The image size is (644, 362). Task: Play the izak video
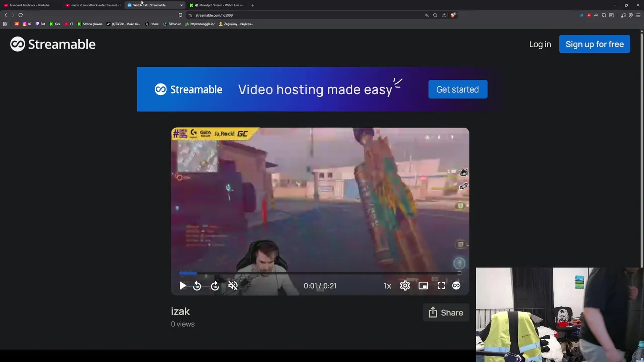point(183,286)
